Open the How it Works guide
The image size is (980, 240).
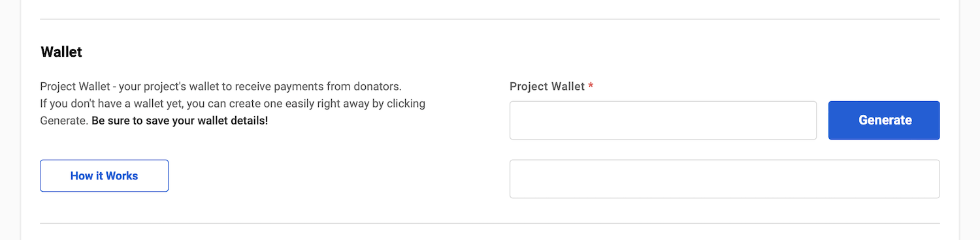click(x=105, y=175)
